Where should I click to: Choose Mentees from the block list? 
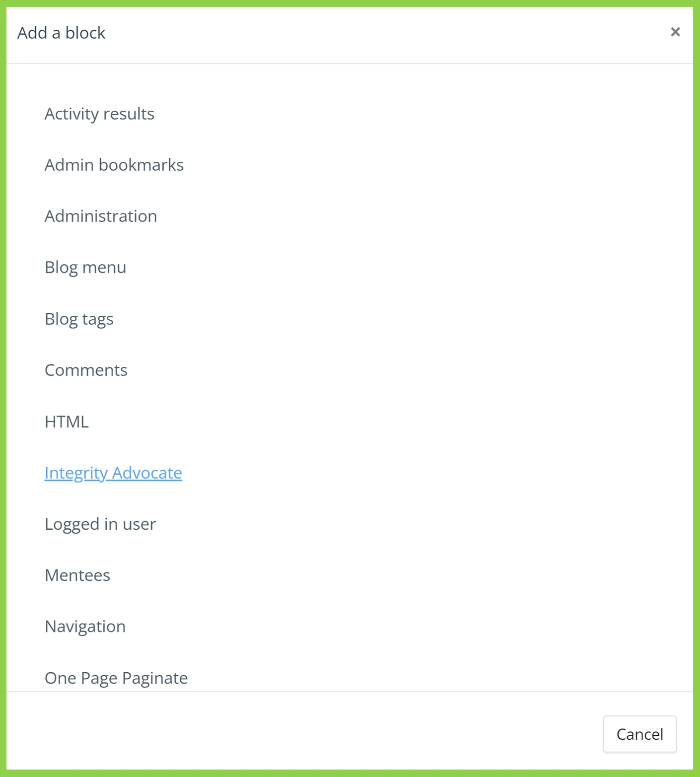tap(77, 575)
